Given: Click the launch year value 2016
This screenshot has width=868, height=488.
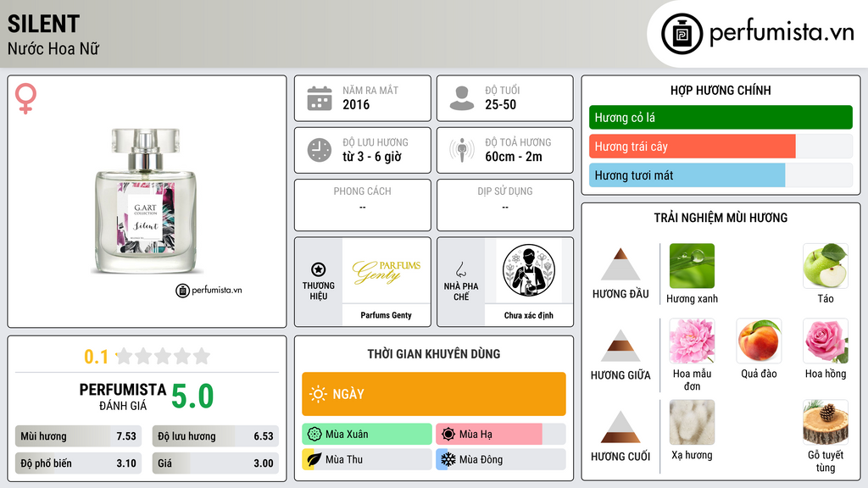Looking at the screenshot, I should [x=356, y=104].
